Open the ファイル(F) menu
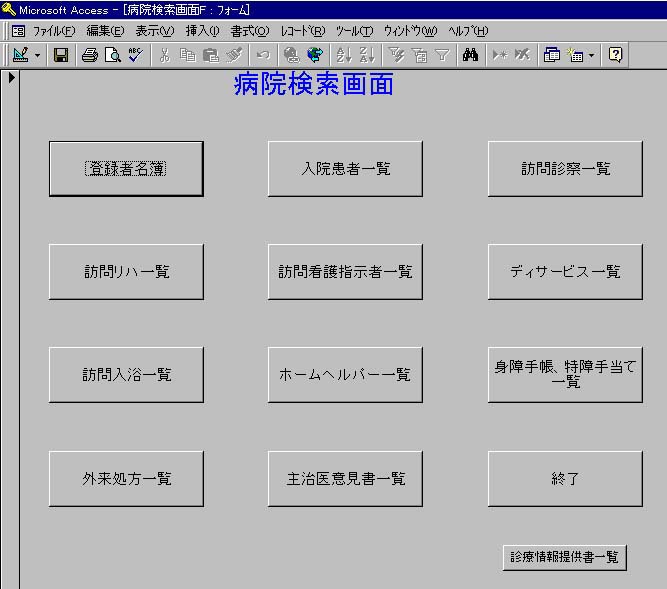Screen dimensions: 667x589 (x=54, y=31)
